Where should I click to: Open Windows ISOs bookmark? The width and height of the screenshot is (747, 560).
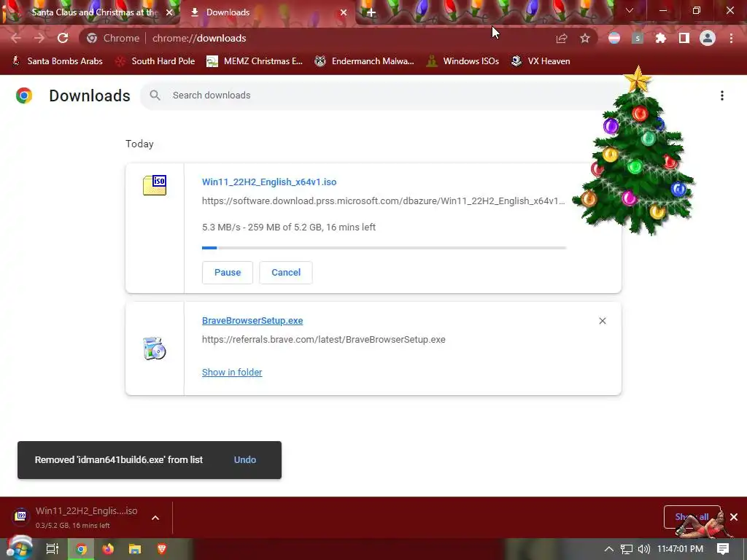(x=463, y=61)
